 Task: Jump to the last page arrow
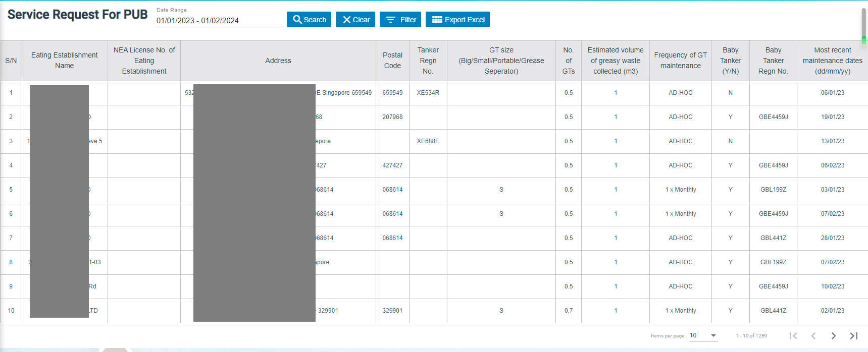coord(853,336)
